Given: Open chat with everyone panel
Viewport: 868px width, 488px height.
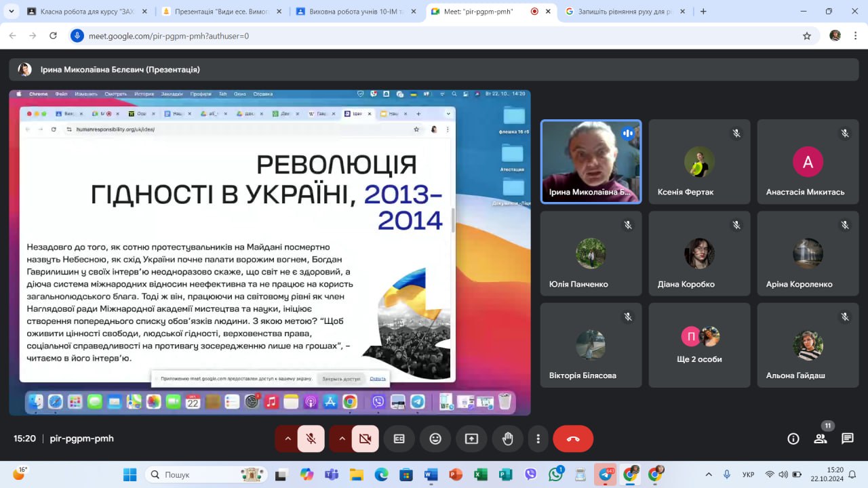Looking at the screenshot, I should 847,439.
